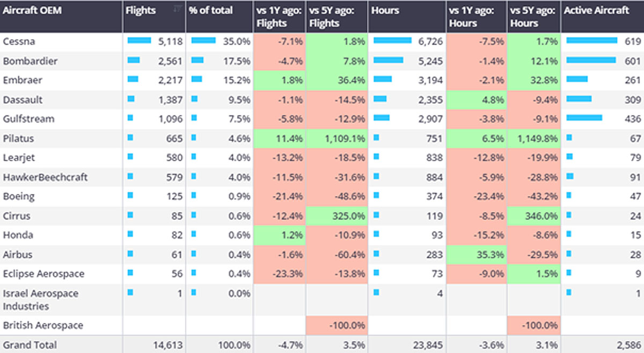Select the Eclipse Aerospace row label
Screen dimensions: 644x353
[43, 273]
